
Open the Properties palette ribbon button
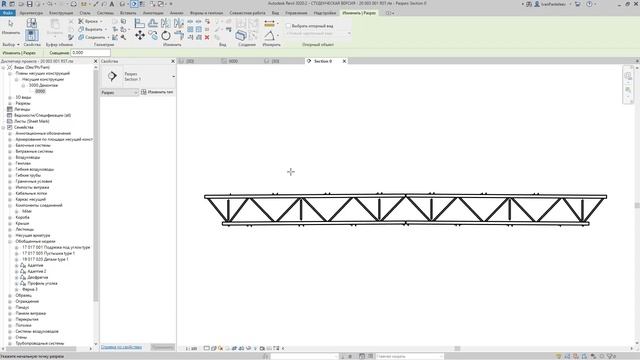(x=32, y=35)
